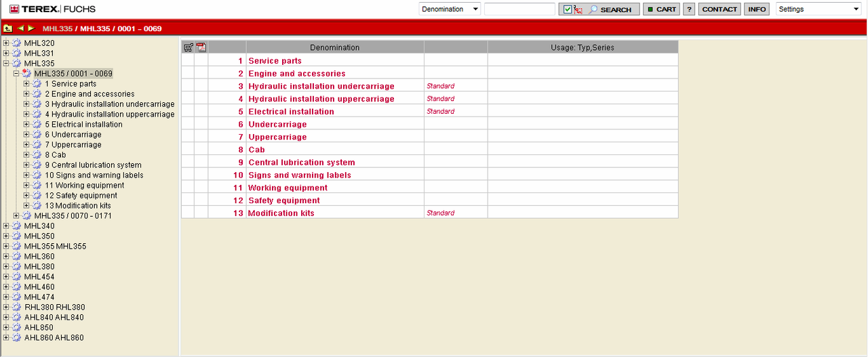
Task: Open Uppercarriage link in table
Action: coord(277,137)
